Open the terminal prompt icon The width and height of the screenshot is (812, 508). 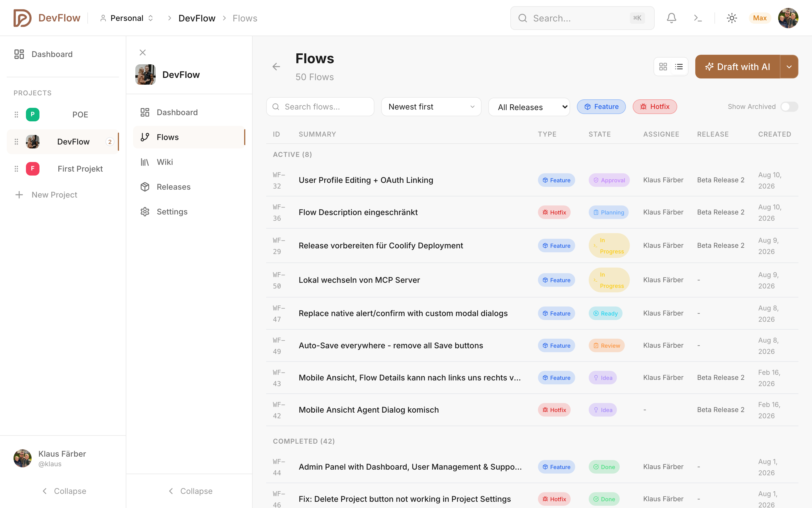(x=698, y=18)
